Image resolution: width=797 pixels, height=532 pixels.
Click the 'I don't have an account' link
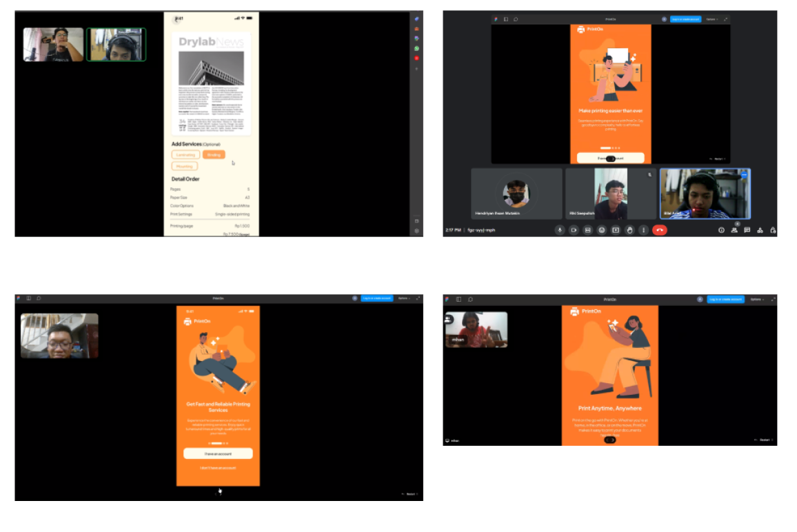click(x=218, y=468)
